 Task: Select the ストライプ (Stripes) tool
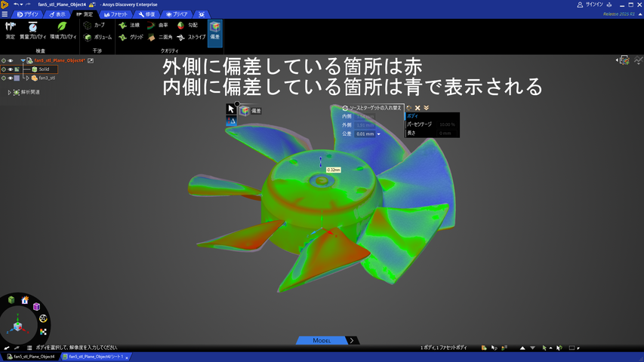tap(192, 37)
